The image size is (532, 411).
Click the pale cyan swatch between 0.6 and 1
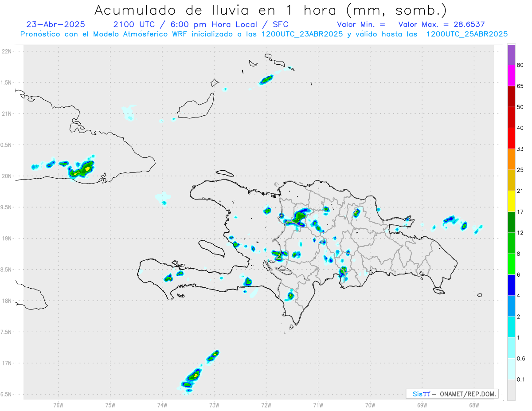pos(511,348)
